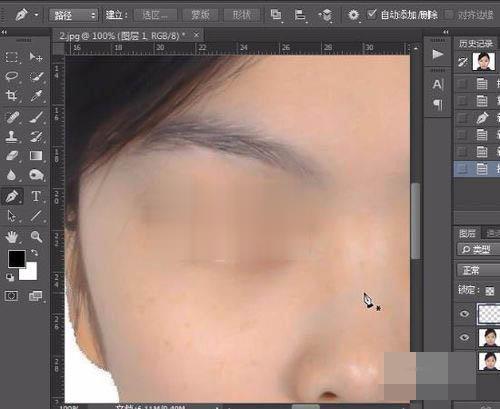Toggle visibility of the second portrait layer

point(464,337)
